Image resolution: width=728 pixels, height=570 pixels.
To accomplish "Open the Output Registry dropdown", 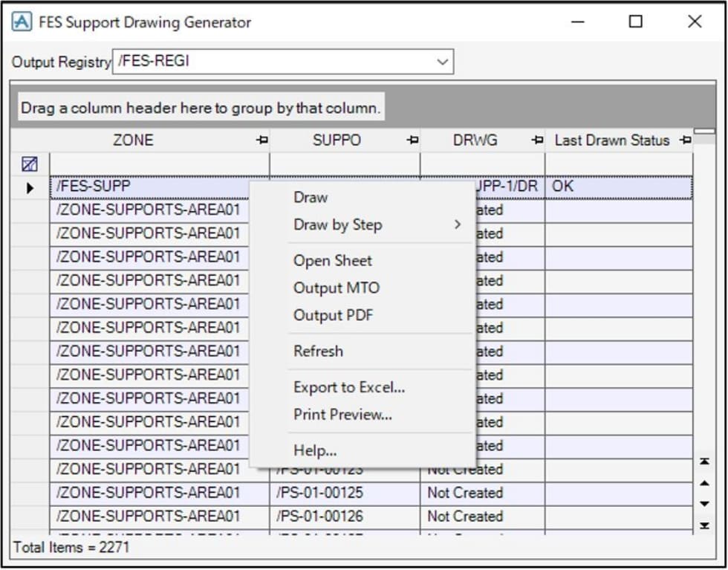I will [443, 62].
